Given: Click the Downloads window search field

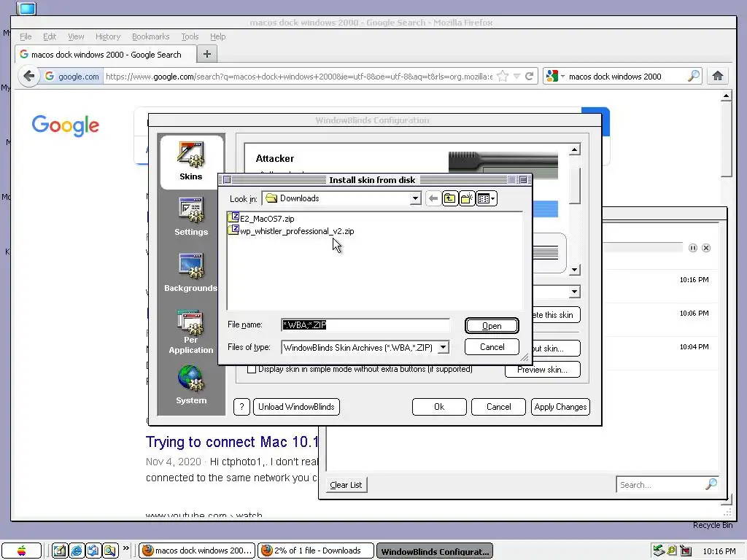Looking at the screenshot, I should tap(667, 485).
